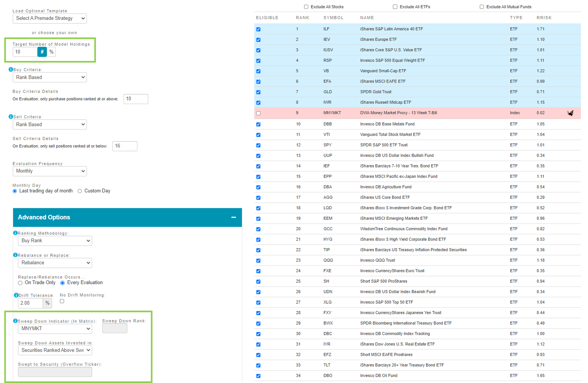
Task: Click the Advanced Options header title
Action: pyautogui.click(x=44, y=217)
